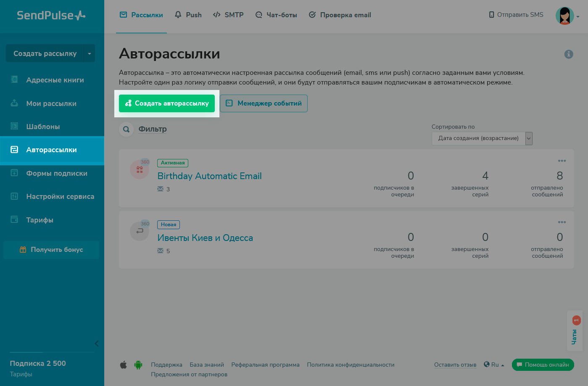Click Отправить SMS in the header
588x386 pixels.
(516, 15)
